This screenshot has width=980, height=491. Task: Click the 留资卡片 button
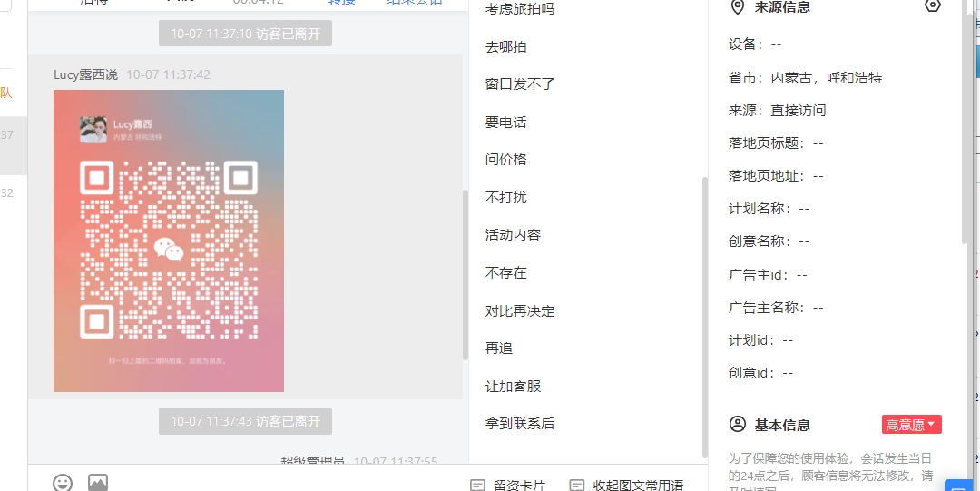507,486
